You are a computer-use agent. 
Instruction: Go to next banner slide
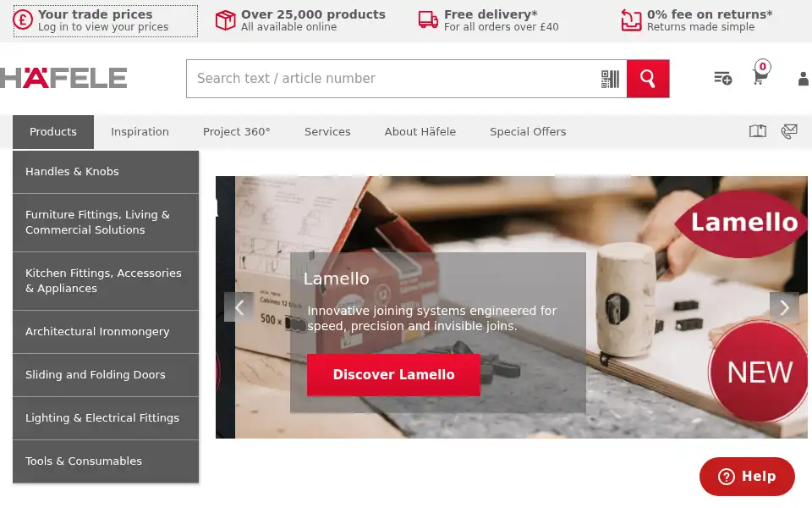(x=784, y=307)
